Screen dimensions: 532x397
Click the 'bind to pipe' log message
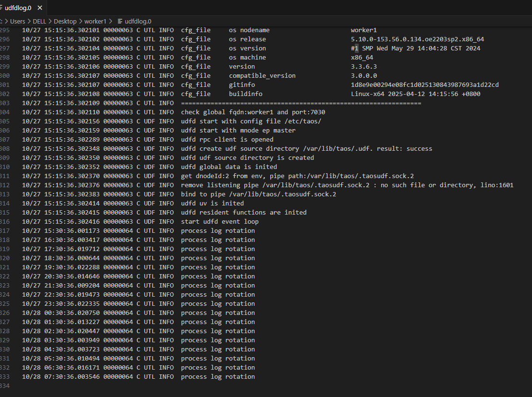[x=258, y=194]
